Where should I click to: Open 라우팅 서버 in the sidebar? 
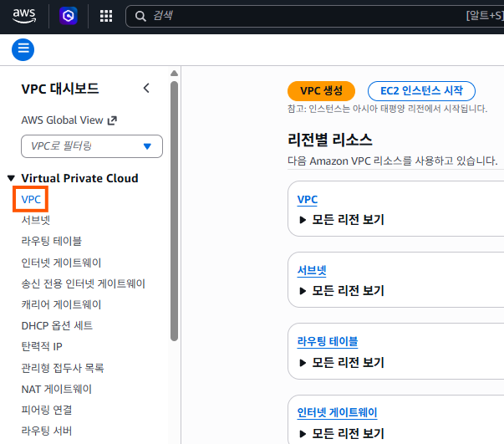pyautogui.click(x=47, y=431)
